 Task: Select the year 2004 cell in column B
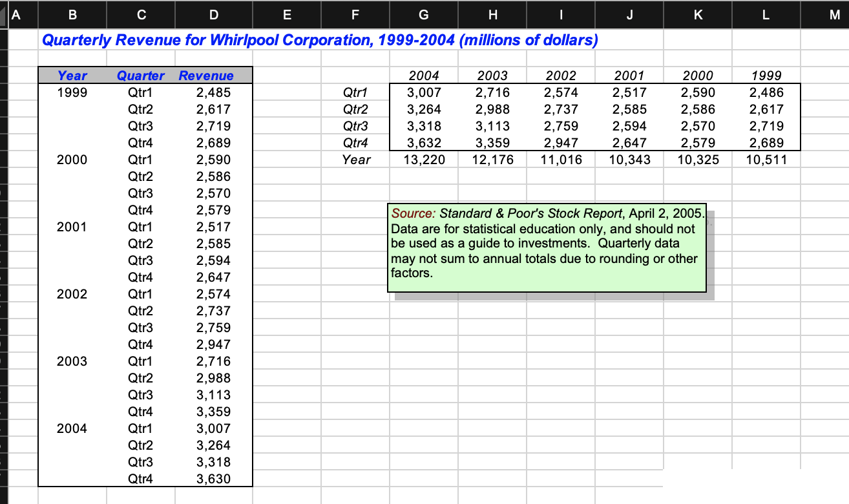point(72,428)
